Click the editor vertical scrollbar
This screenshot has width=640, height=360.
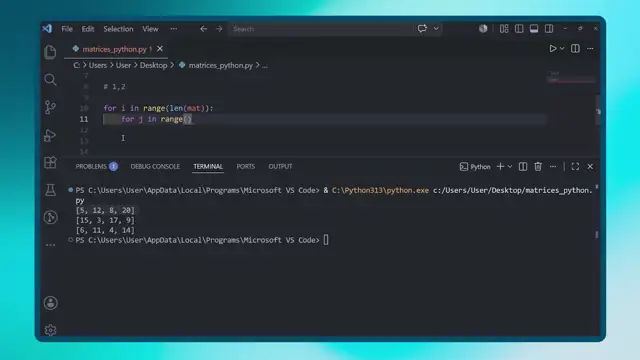pyautogui.click(x=598, y=110)
